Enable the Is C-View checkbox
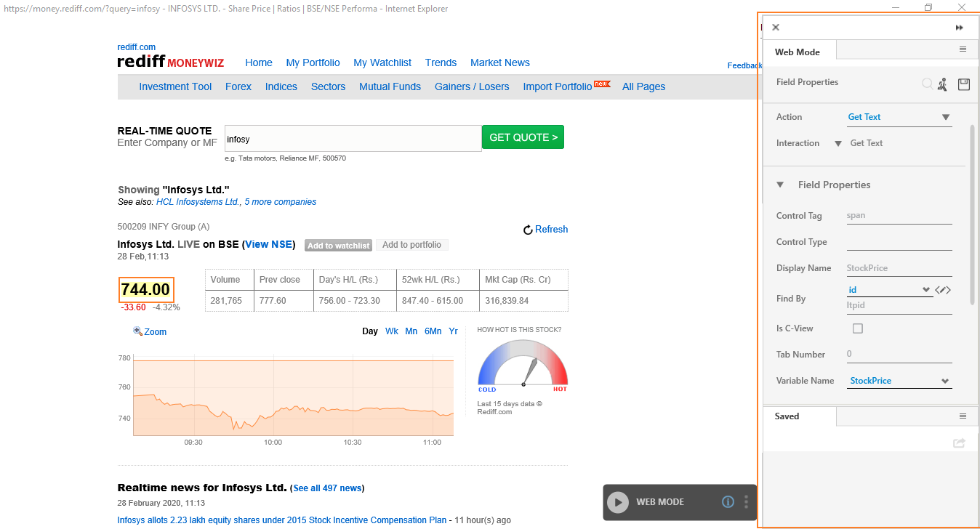 [x=858, y=328]
